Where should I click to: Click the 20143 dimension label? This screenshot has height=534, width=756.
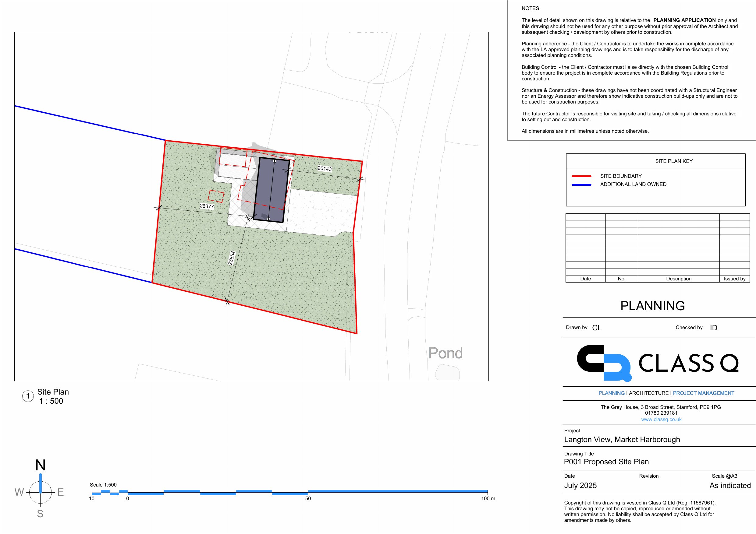click(x=325, y=169)
